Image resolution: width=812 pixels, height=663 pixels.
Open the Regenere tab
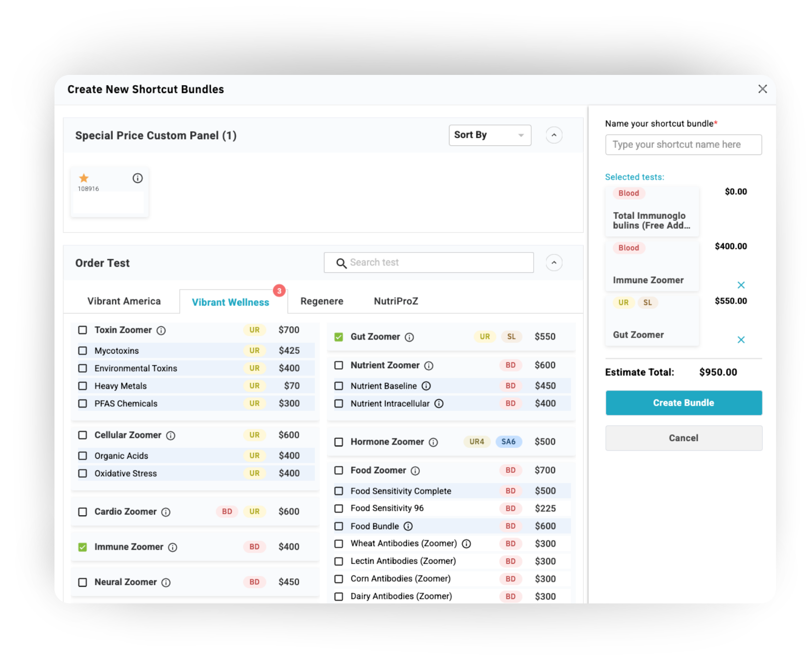pos(322,301)
